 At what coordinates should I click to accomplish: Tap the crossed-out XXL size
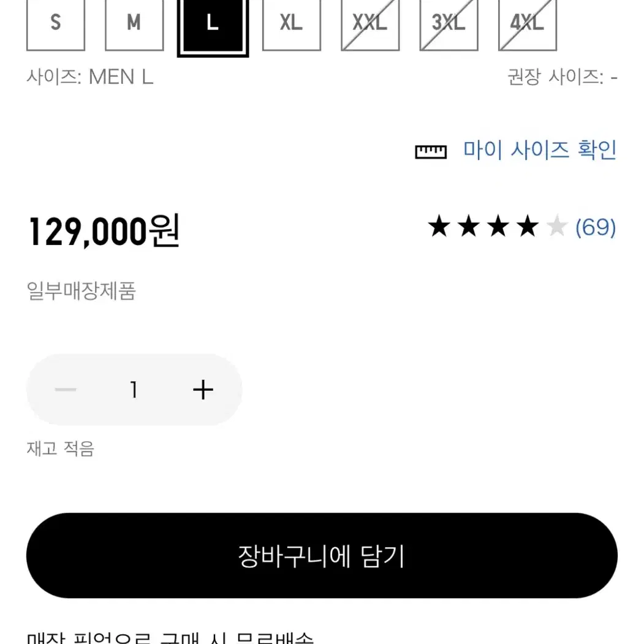370,24
